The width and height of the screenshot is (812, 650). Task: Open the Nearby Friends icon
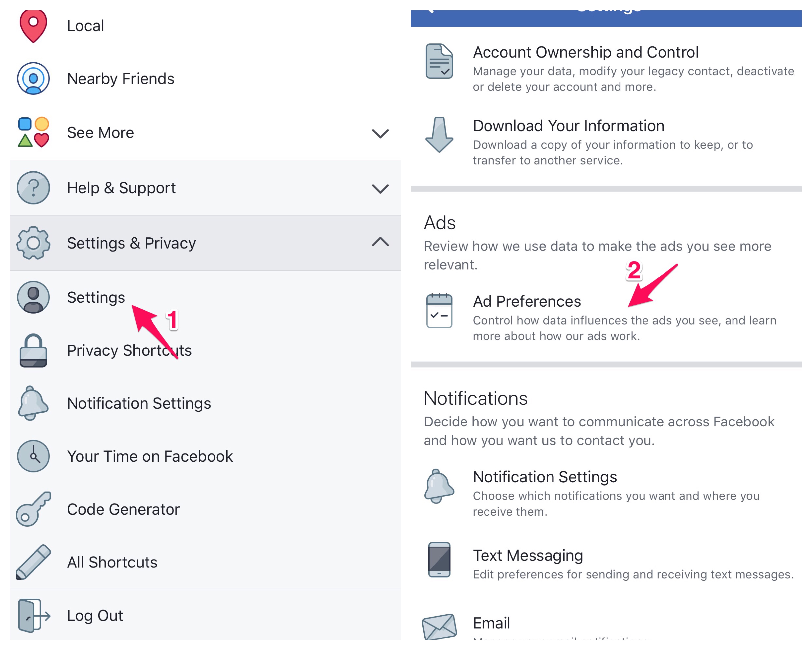(33, 78)
